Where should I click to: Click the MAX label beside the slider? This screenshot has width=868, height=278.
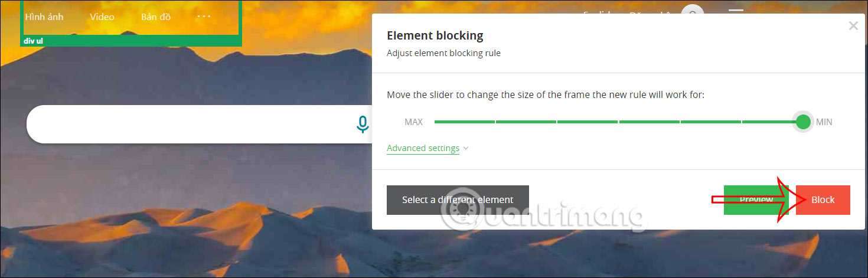[x=413, y=122]
